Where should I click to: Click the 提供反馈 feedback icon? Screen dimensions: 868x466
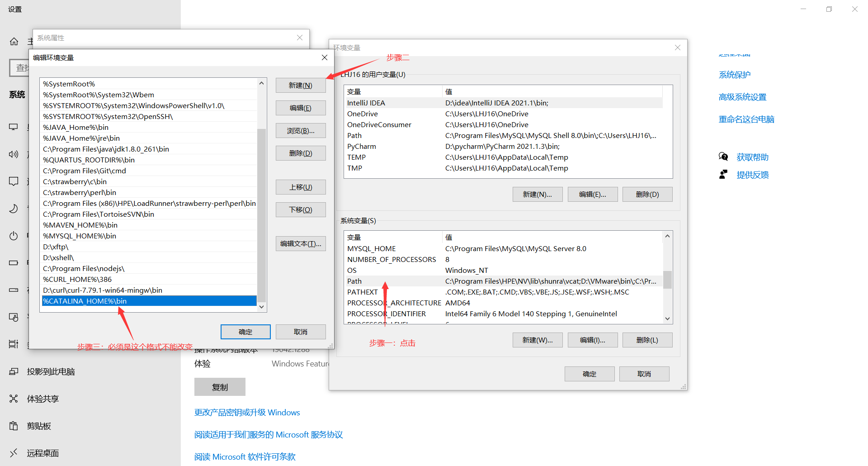(x=723, y=175)
